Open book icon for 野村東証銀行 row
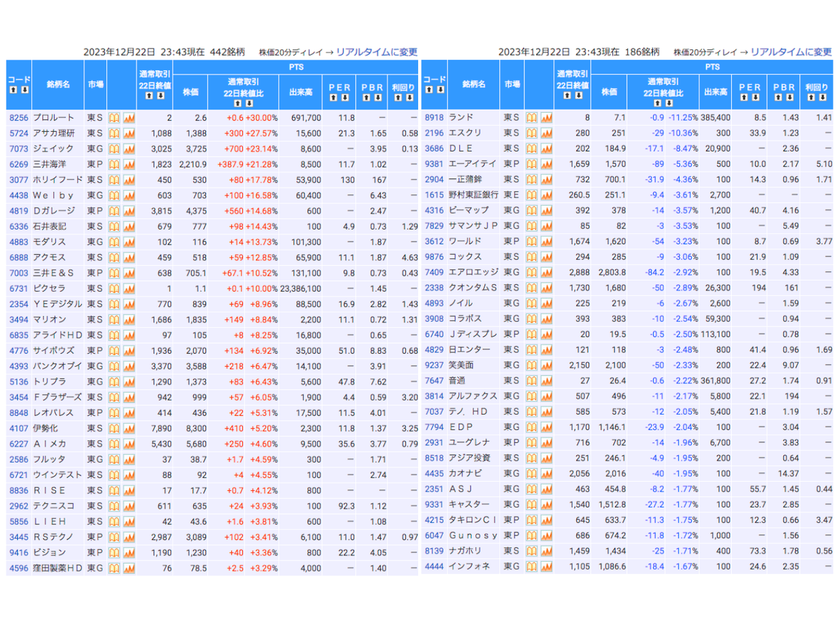Viewport: 840px width, 630px height. [x=532, y=196]
